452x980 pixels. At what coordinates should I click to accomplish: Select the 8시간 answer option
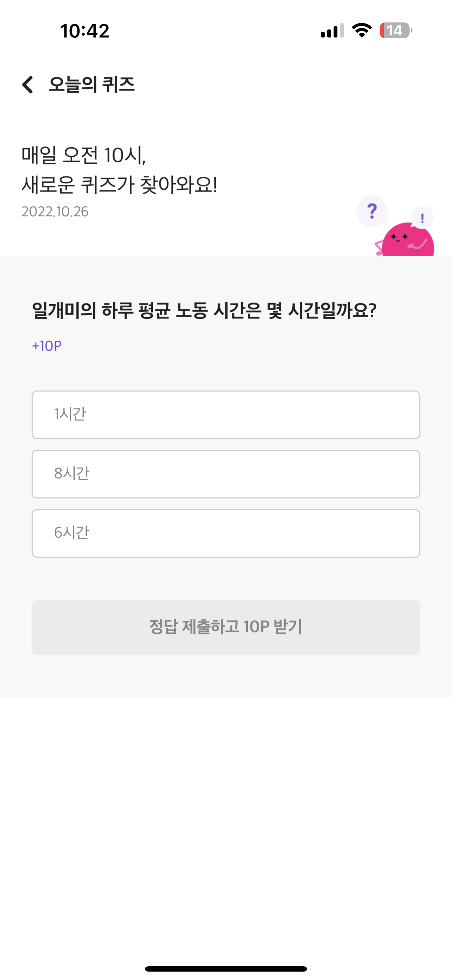[x=226, y=474]
